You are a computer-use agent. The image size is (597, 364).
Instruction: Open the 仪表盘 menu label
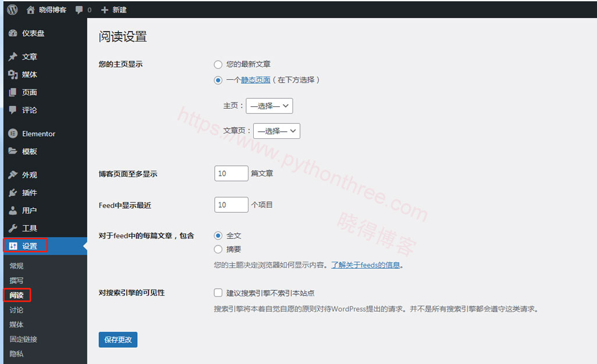tap(33, 33)
